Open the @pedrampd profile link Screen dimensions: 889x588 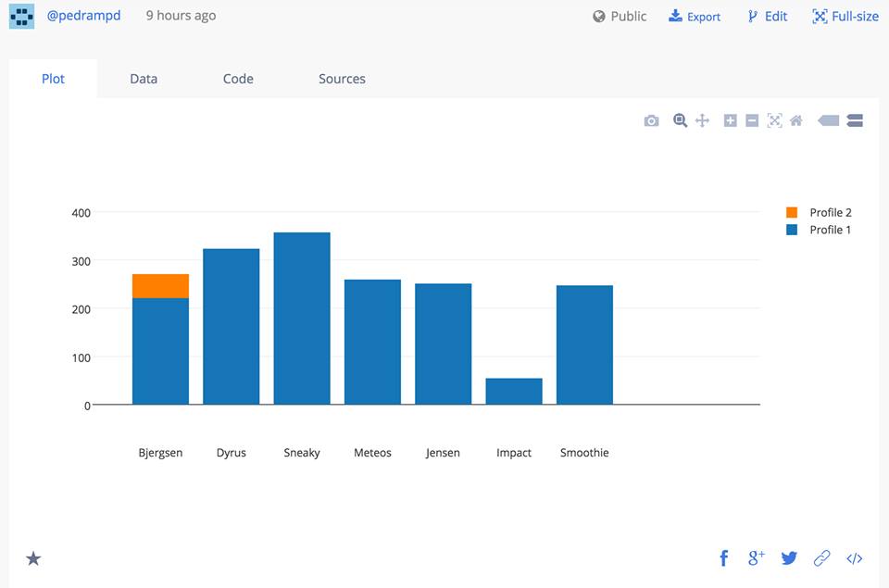(83, 16)
